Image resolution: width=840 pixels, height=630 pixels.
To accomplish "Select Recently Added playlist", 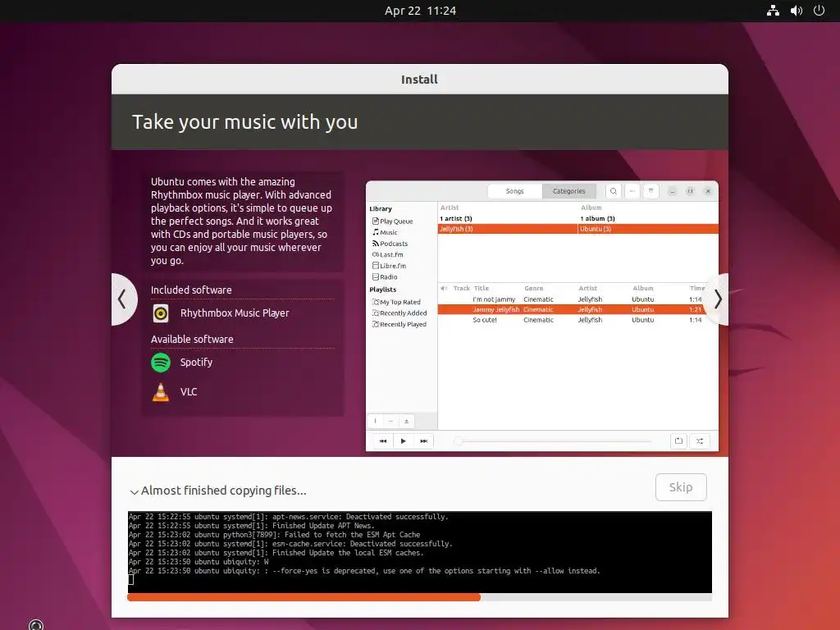I will [x=399, y=313].
